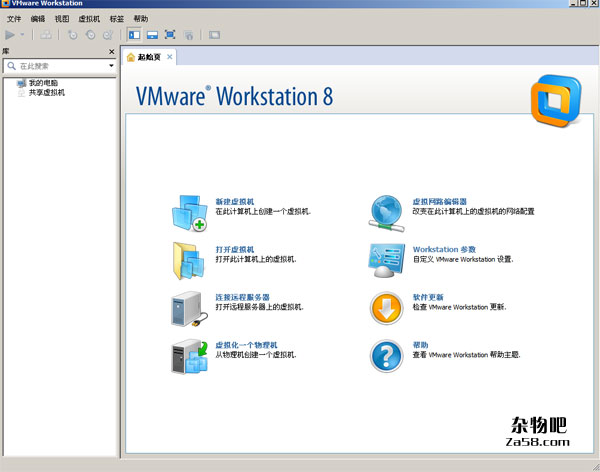Click the virtualize physical machine icon
This screenshot has height=472, width=600.
coord(189,356)
